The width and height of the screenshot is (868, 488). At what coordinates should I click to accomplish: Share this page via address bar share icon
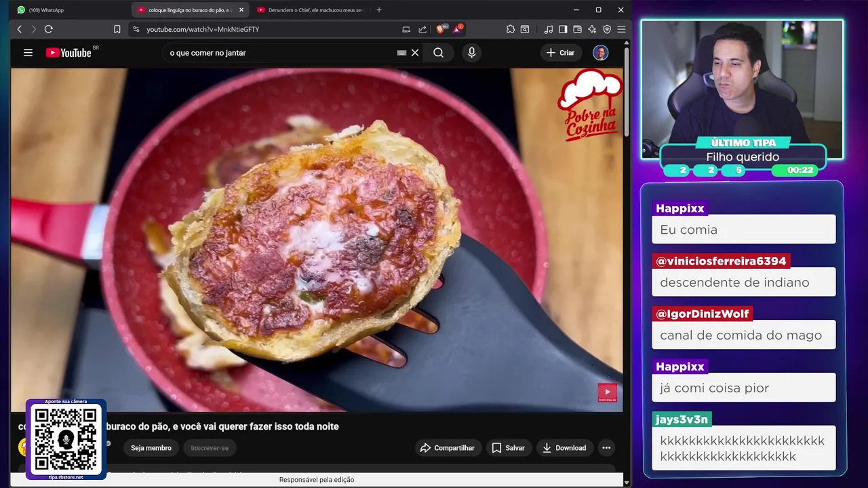click(422, 29)
